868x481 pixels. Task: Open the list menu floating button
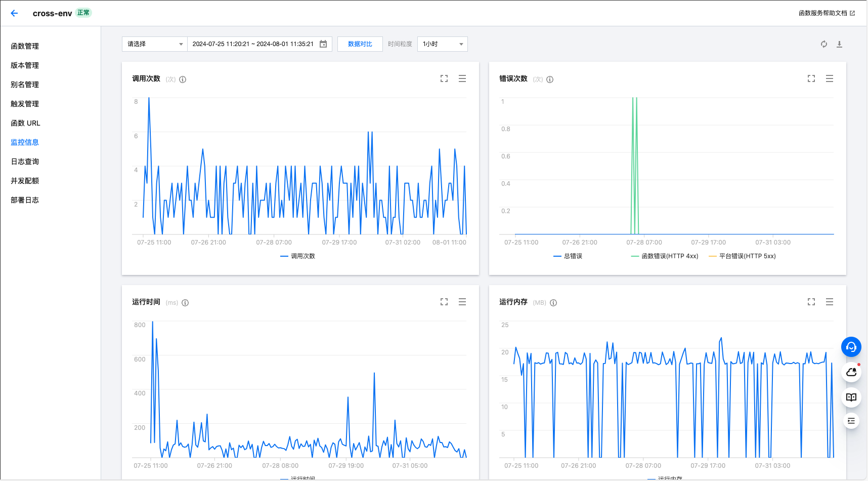851,421
